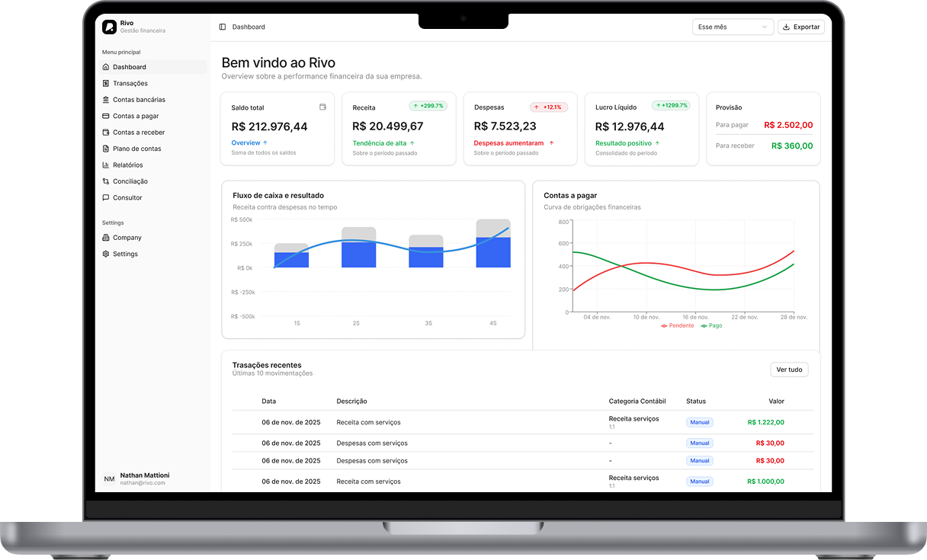Open Transações from the sidebar
The width and height of the screenshot is (927, 560).
point(130,83)
